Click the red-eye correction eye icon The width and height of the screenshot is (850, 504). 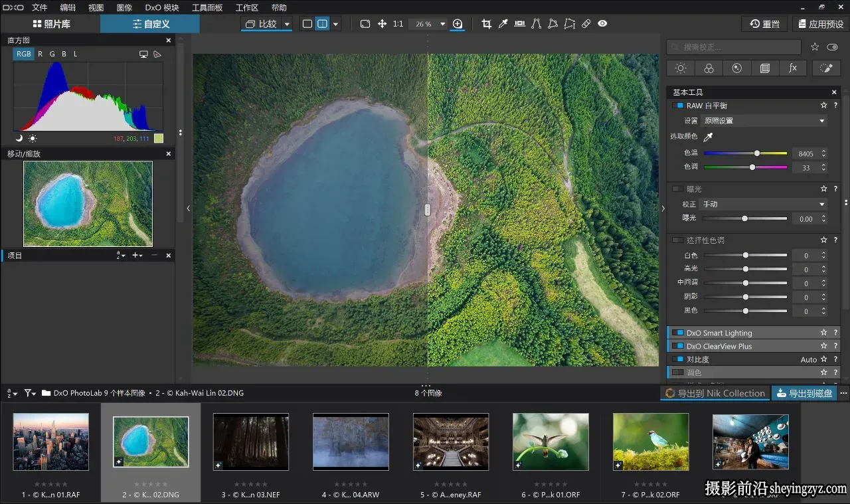[602, 24]
